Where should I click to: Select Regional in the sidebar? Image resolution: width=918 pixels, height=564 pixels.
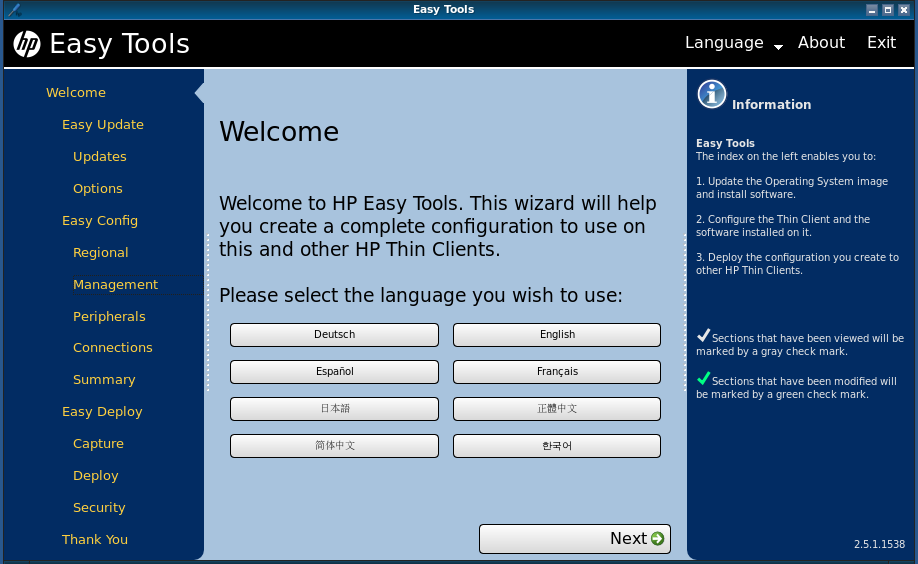(100, 252)
